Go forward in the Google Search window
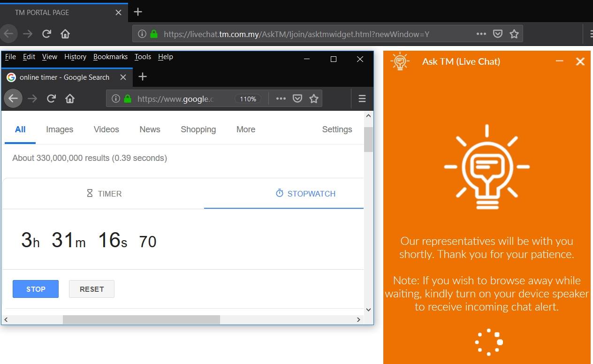 point(32,99)
